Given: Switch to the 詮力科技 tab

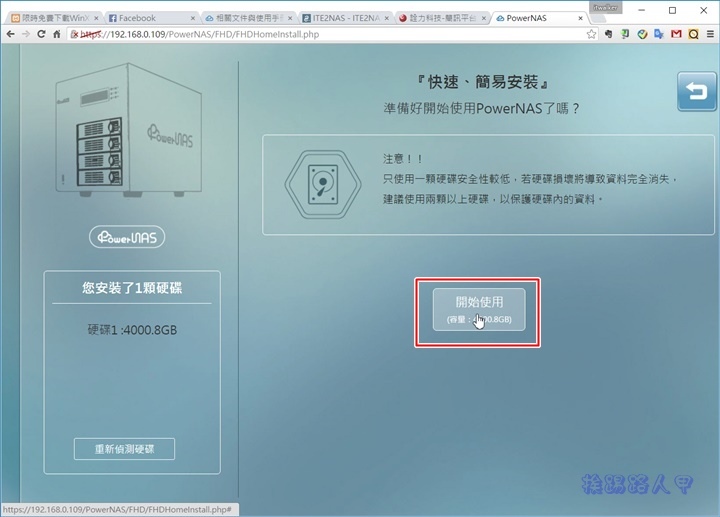Looking at the screenshot, I should pos(442,18).
